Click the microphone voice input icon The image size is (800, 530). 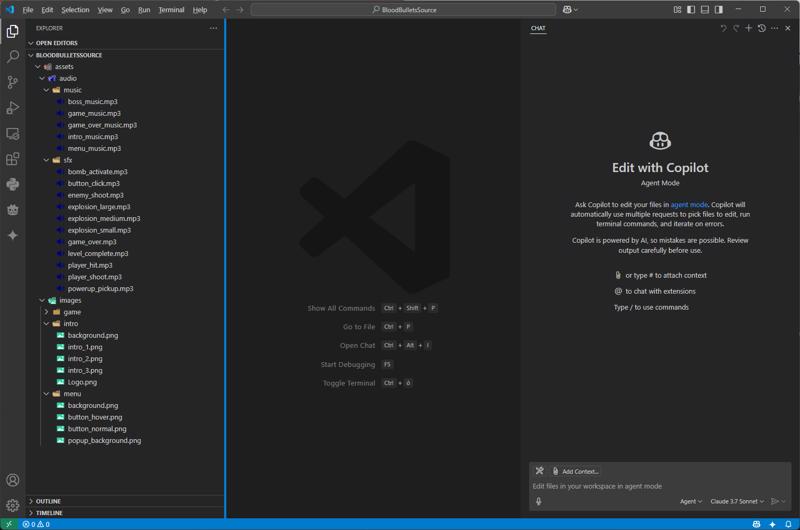(539, 501)
